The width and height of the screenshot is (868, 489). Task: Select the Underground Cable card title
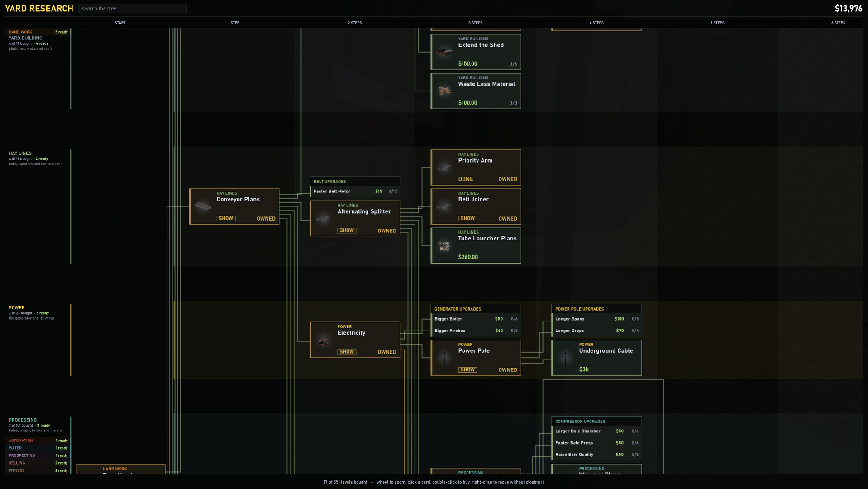[606, 350]
